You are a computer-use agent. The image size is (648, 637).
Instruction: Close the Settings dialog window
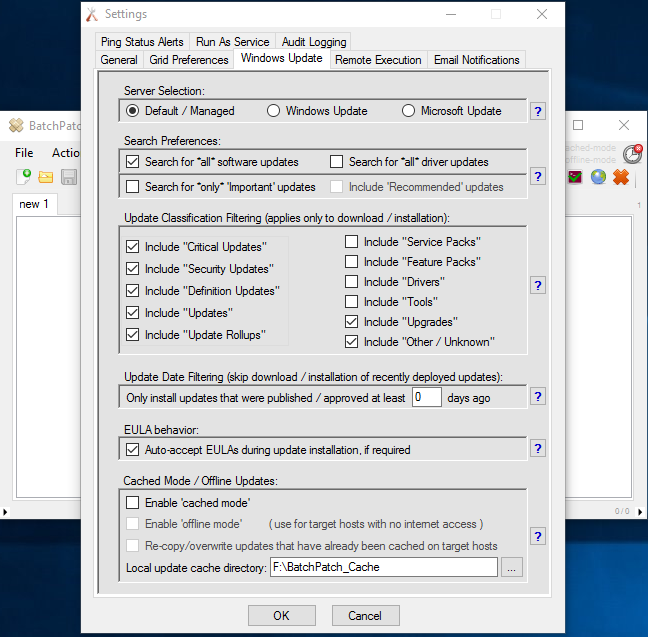tap(542, 14)
